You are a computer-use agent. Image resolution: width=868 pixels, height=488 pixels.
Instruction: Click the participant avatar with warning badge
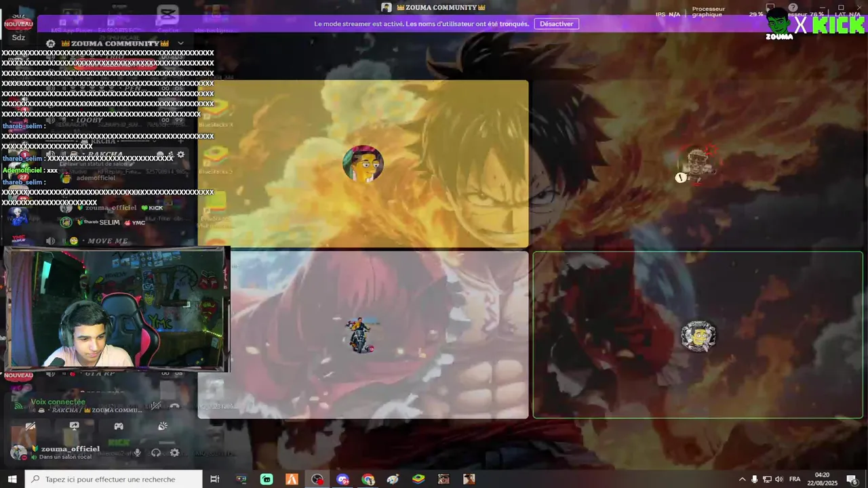tap(698, 163)
